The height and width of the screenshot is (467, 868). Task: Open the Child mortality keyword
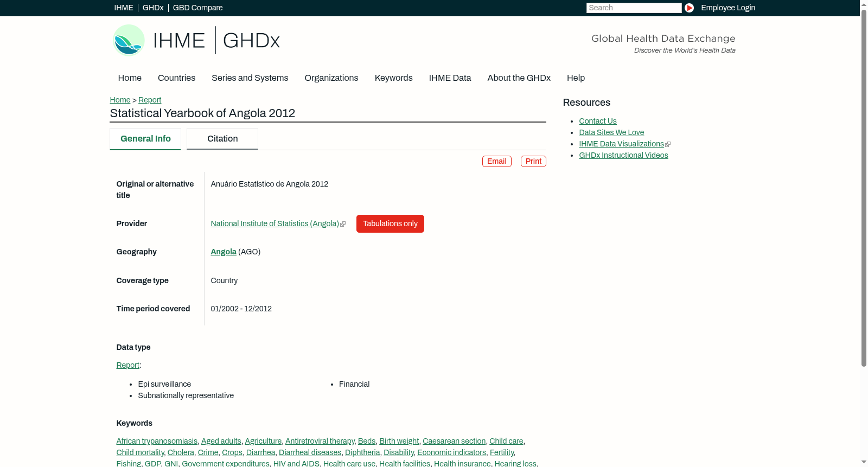[140, 452]
